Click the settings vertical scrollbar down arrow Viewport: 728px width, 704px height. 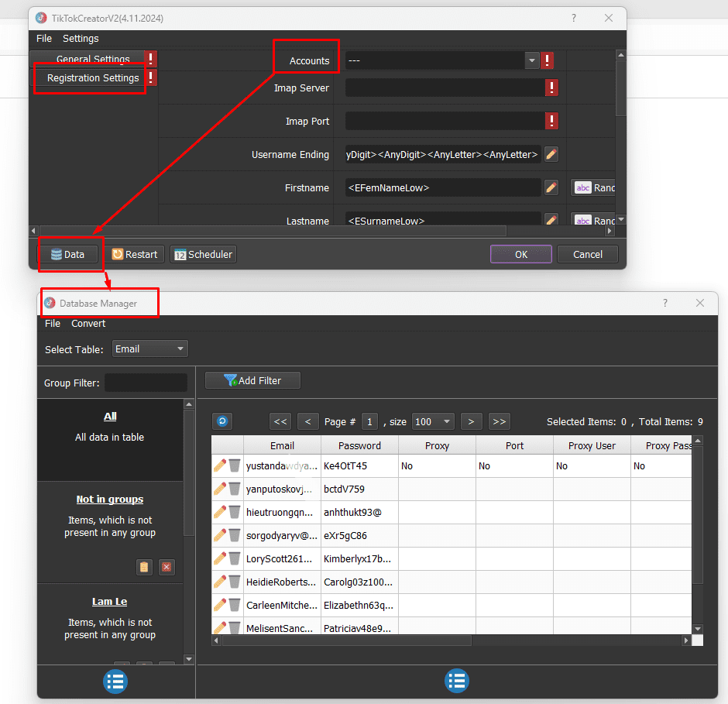pos(621,219)
